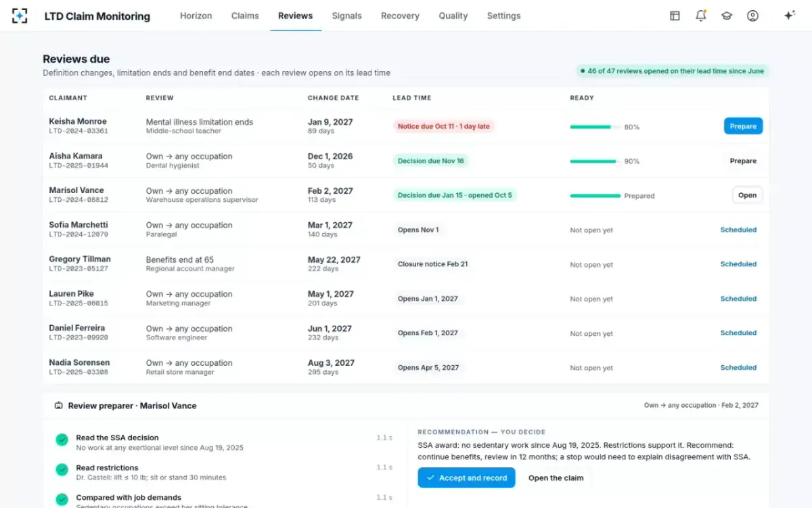Click the May 22, 2027 change date
This screenshot has width=812, height=508.
pos(334,259)
